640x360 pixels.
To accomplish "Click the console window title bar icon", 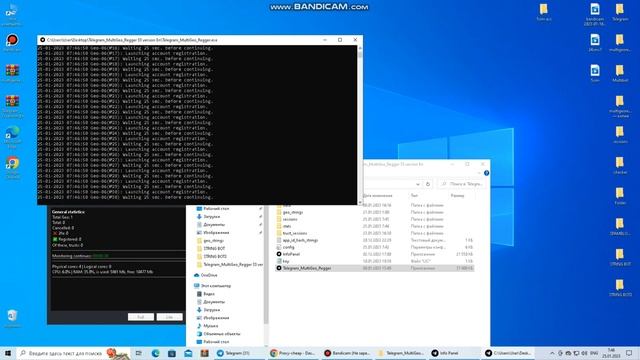I will 42,40.
